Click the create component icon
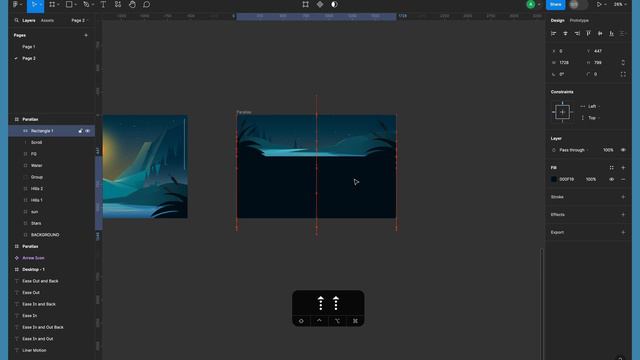Screen dimensions: 640x360 tap(320, 4)
